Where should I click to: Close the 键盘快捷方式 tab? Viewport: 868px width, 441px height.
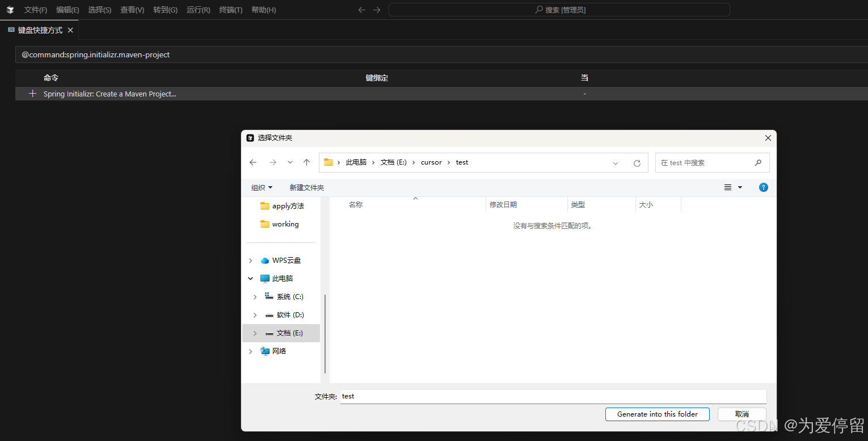tap(70, 30)
